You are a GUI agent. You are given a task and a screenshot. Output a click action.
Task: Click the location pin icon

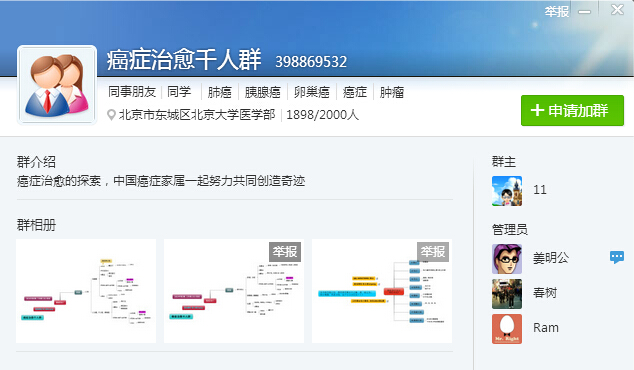coord(111,115)
